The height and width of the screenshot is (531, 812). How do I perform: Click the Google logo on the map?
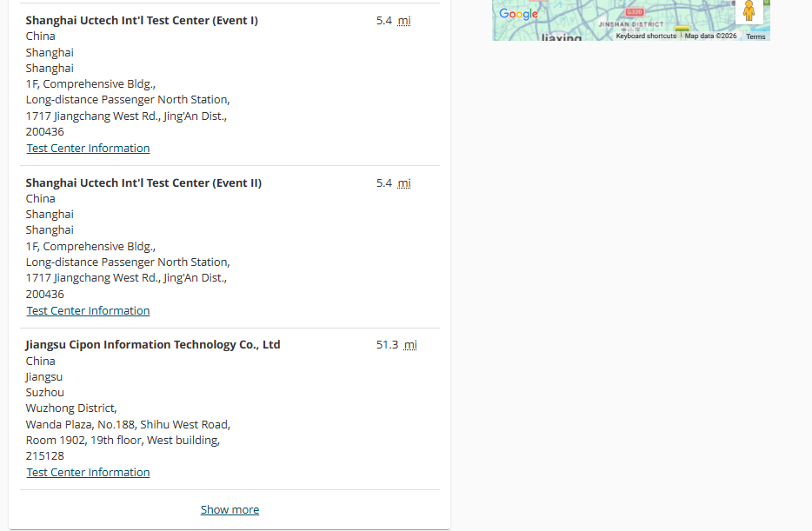(x=518, y=14)
